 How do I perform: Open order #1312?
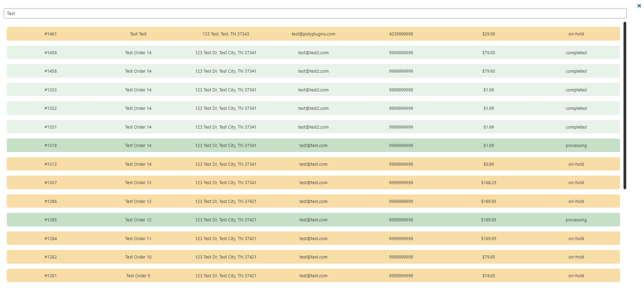tap(313, 164)
